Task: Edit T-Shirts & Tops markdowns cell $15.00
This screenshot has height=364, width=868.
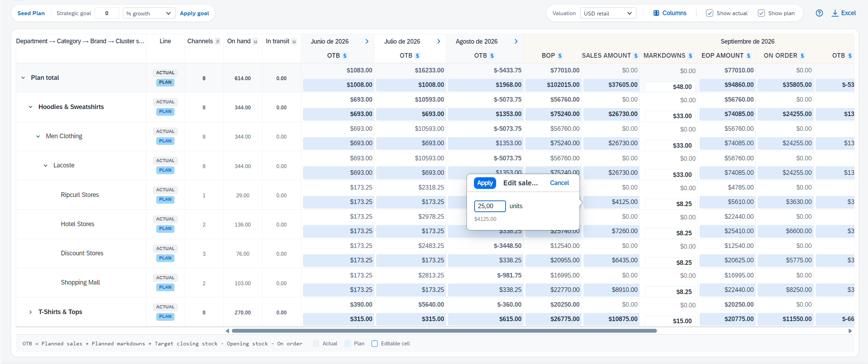Action: tap(670, 321)
